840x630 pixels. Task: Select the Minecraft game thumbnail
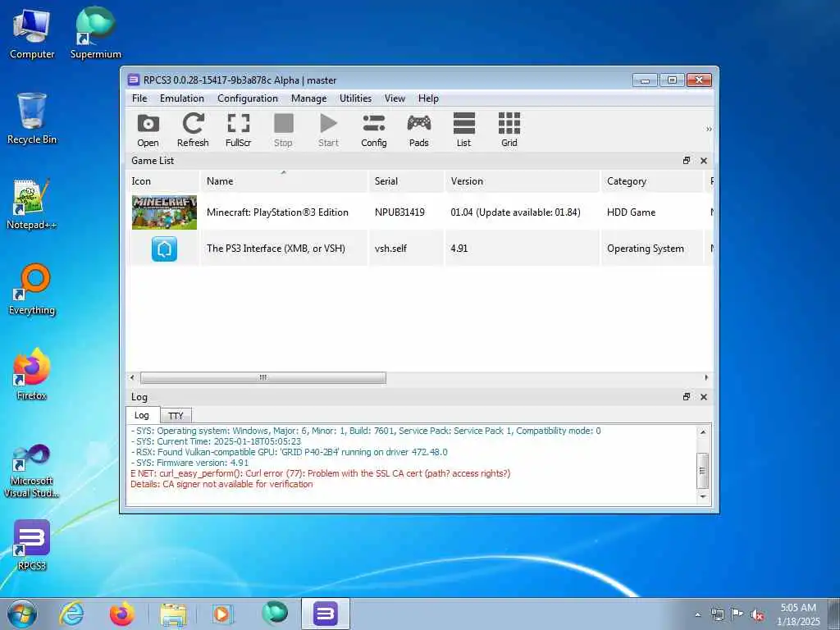164,212
